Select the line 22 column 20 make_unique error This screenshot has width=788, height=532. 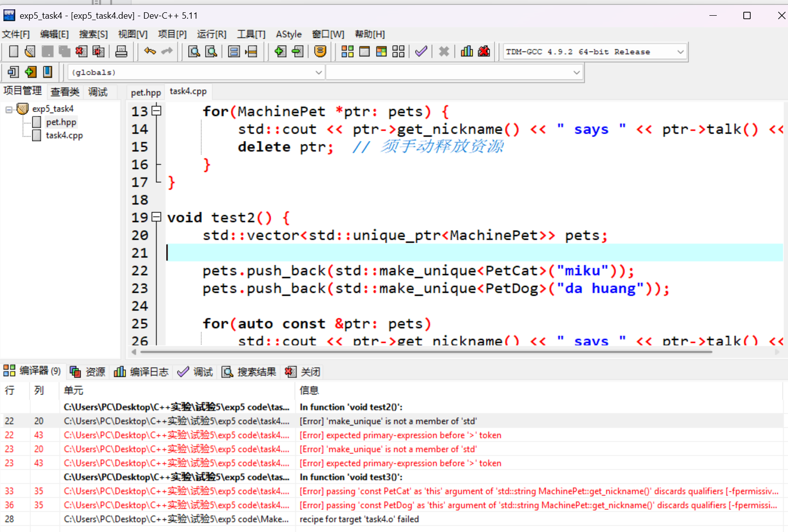click(392, 421)
